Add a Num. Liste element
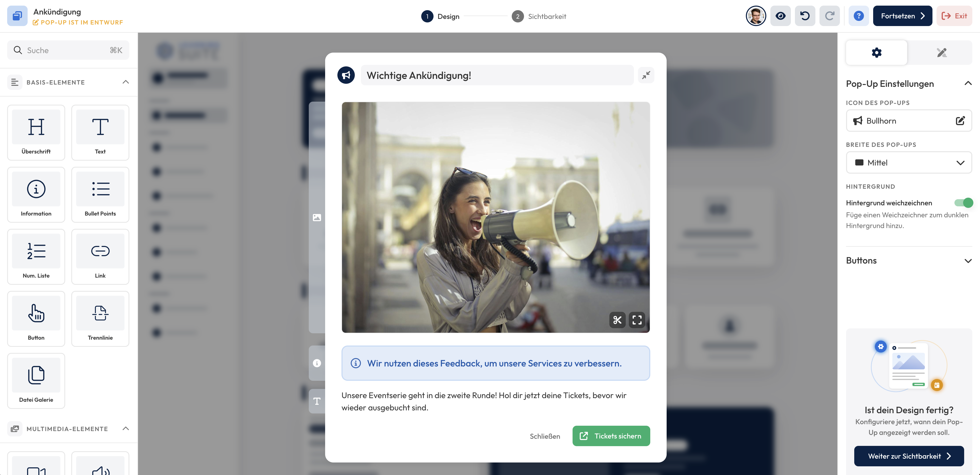980x475 pixels. pos(36,256)
